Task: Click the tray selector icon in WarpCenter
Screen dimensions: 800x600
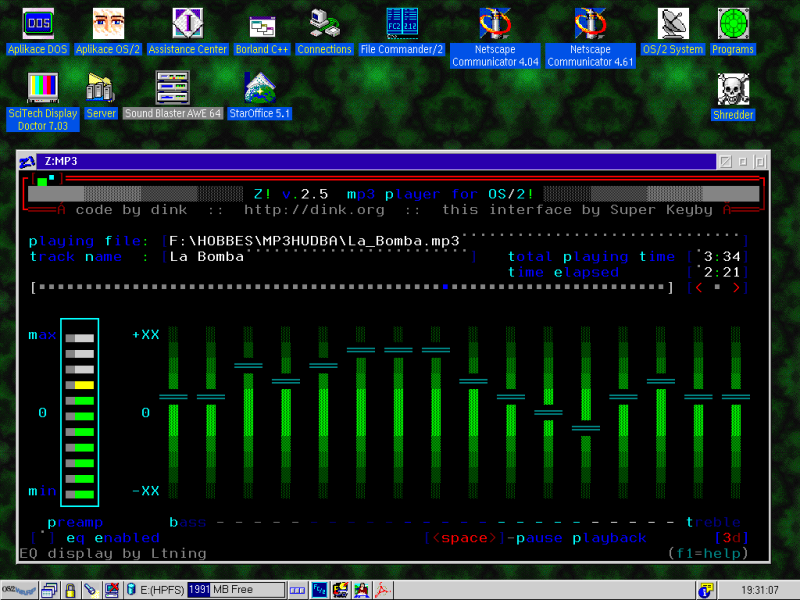Action: coord(297,590)
